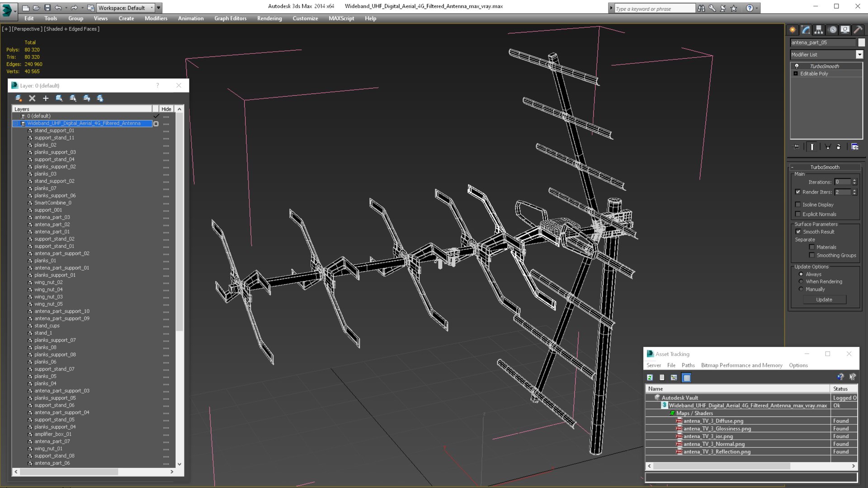868x488 pixels.
Task: Click Create New Layer icon in layer dialog
Action: (19, 98)
